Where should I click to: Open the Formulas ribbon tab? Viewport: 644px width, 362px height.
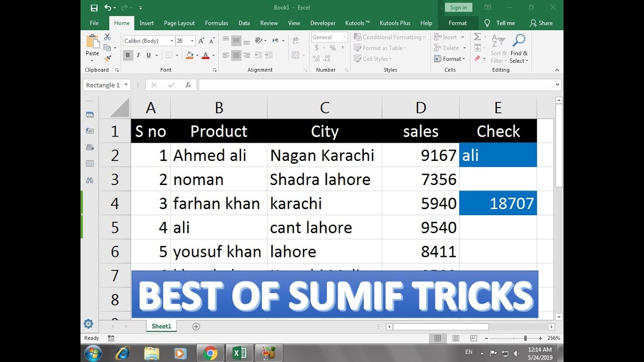(216, 23)
